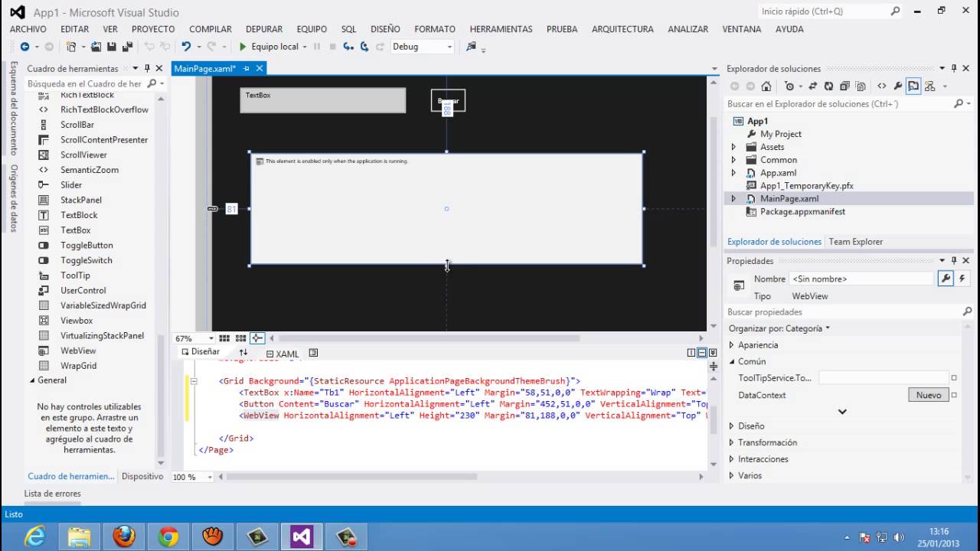The height and width of the screenshot is (551, 980).
Task: Toggle snap to snaplines button
Action: pyautogui.click(x=257, y=338)
